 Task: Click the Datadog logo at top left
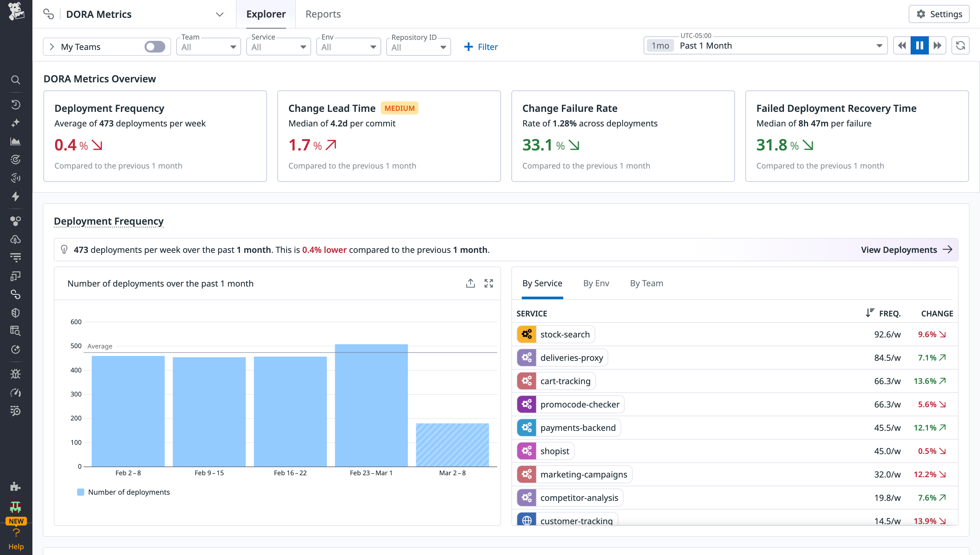coord(16,13)
